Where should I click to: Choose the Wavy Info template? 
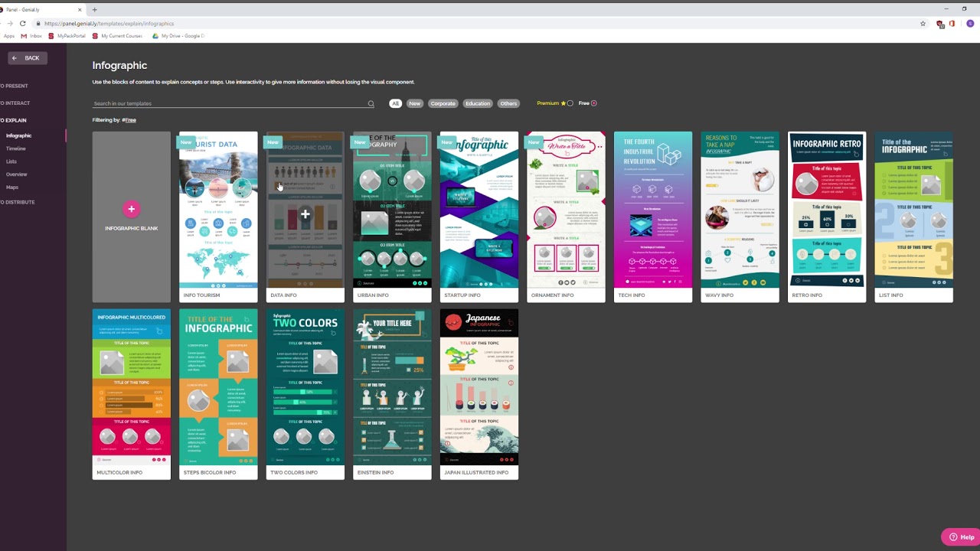(740, 217)
